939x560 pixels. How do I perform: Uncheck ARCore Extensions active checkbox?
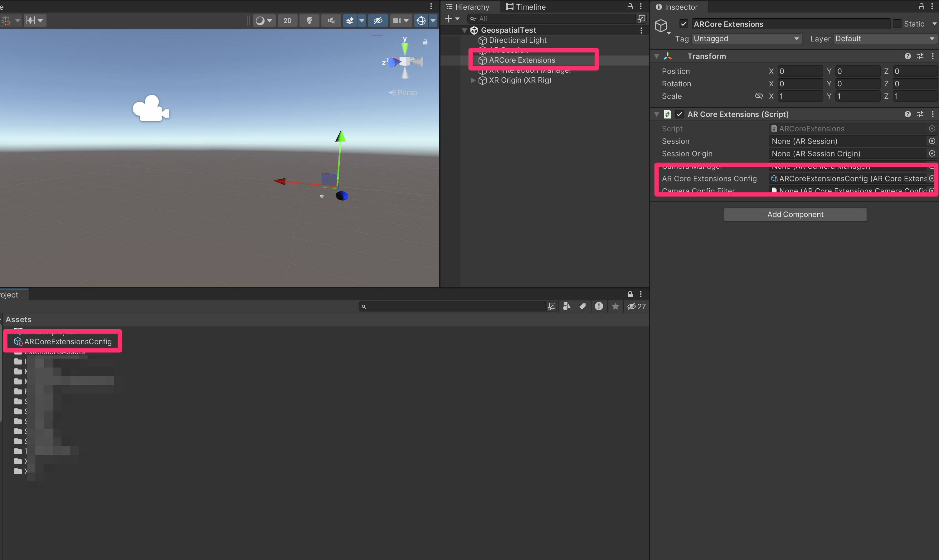point(684,24)
